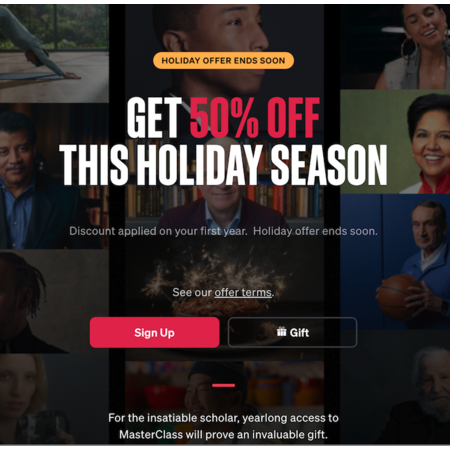Click the insatiable scholar quote text
The image size is (450, 450).
[x=223, y=426]
